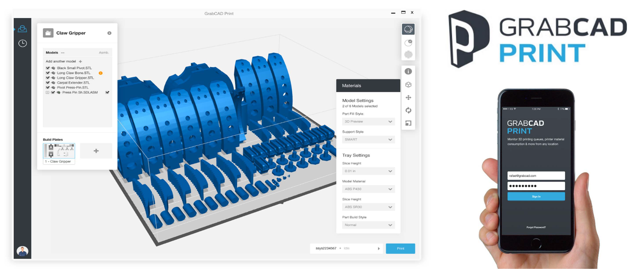Open the print preparation tray view icon
This screenshot has height=269, width=644.
coord(22,29)
